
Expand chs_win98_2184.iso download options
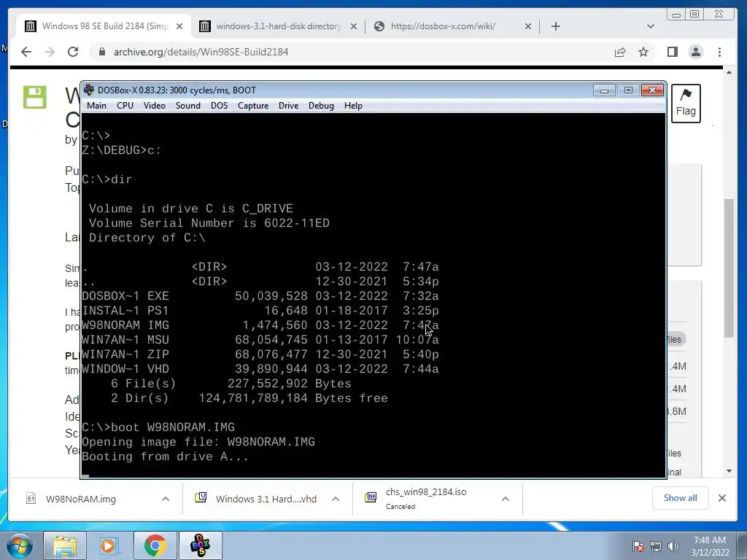click(506, 499)
